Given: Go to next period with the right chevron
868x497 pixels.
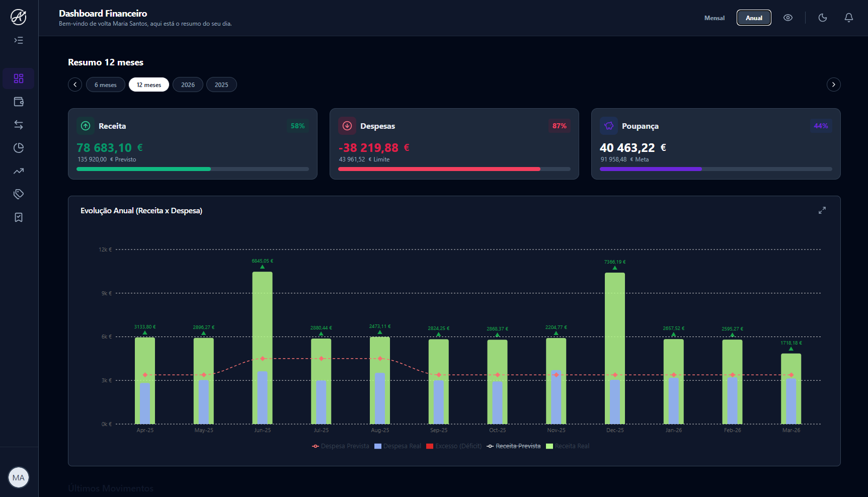Looking at the screenshot, I should point(834,85).
